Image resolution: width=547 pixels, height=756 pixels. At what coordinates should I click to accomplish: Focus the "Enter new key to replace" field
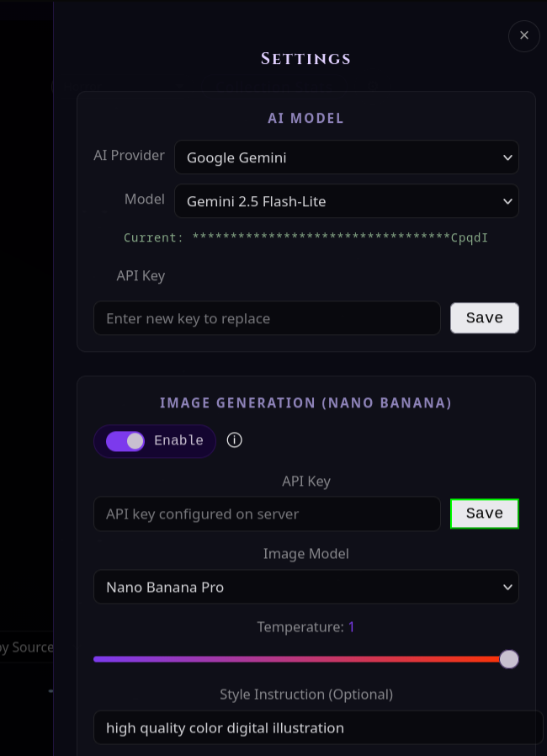267,317
